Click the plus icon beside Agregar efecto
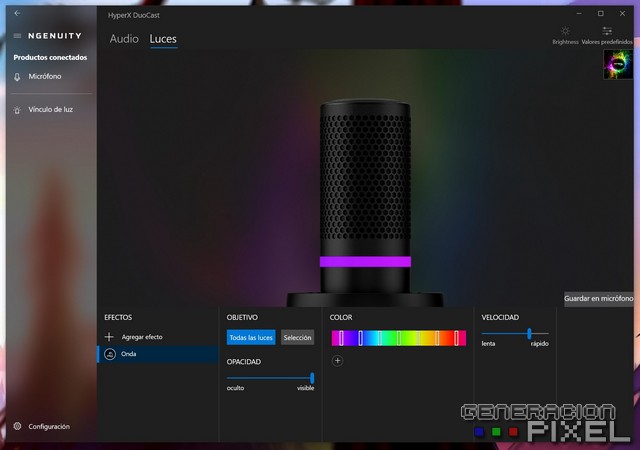The height and width of the screenshot is (450, 640). click(109, 337)
